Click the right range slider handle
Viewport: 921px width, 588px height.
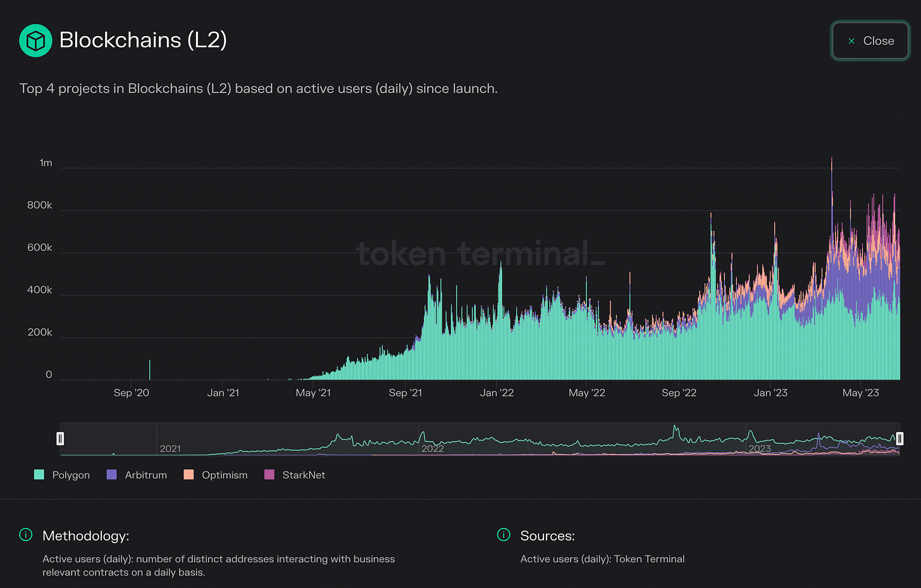(899, 438)
